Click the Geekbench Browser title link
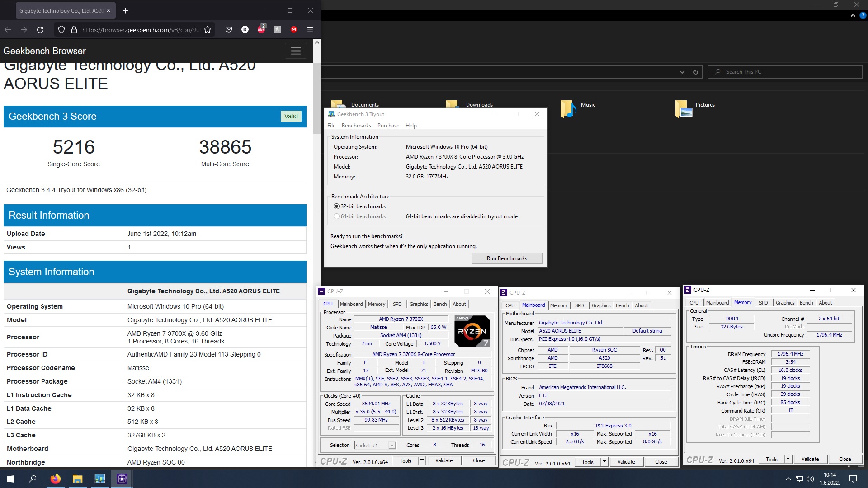The image size is (868, 488). 44,51
